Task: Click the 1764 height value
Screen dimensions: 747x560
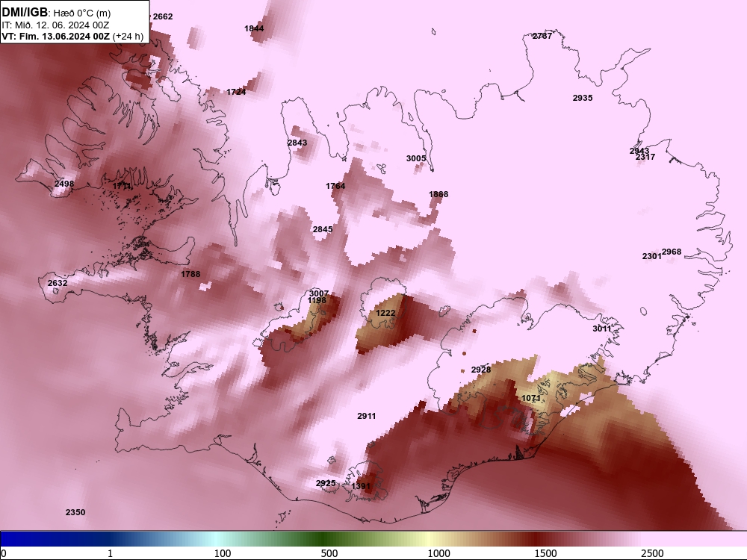Action: [335, 186]
